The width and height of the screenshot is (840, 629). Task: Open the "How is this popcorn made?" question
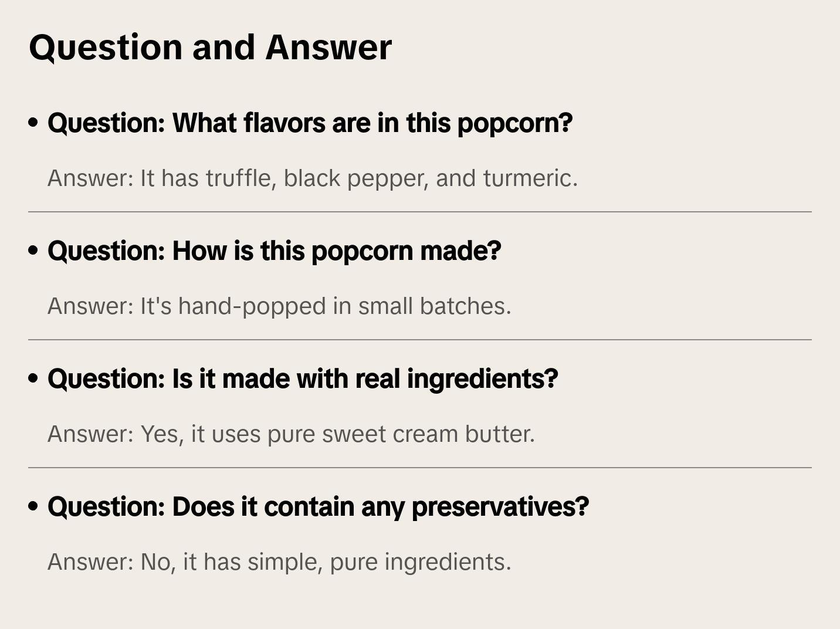pyautogui.click(x=274, y=251)
